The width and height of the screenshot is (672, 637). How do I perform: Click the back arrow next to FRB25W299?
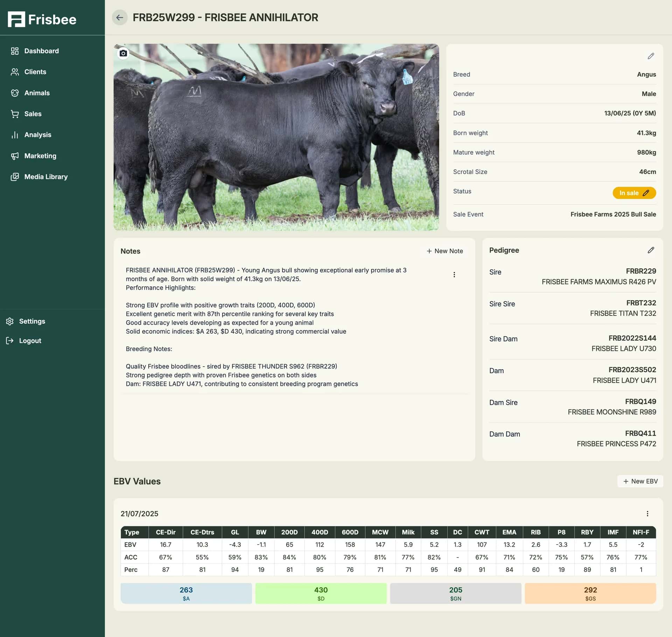(120, 18)
